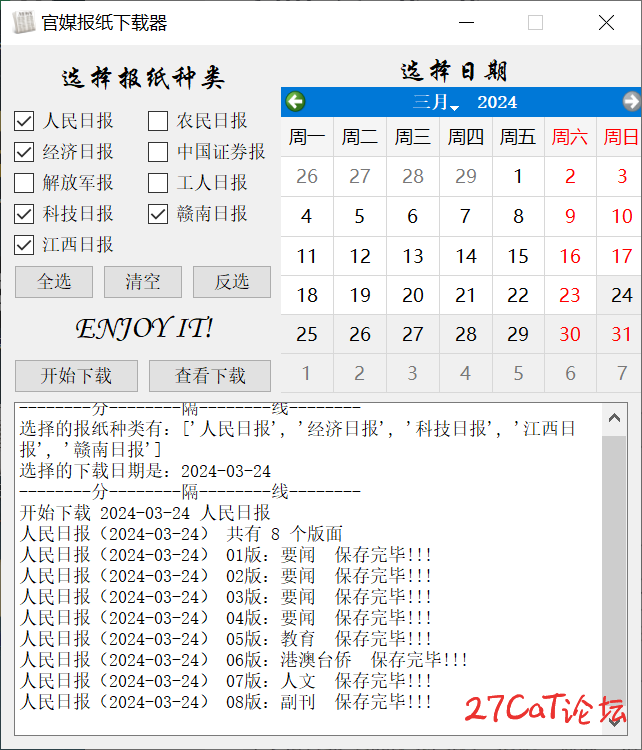The width and height of the screenshot is (642, 750).
Task: Go to next month with grey arrow
Action: point(632,101)
